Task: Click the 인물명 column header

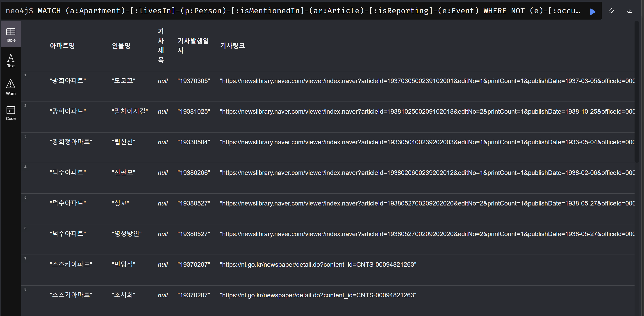Action: click(x=121, y=46)
